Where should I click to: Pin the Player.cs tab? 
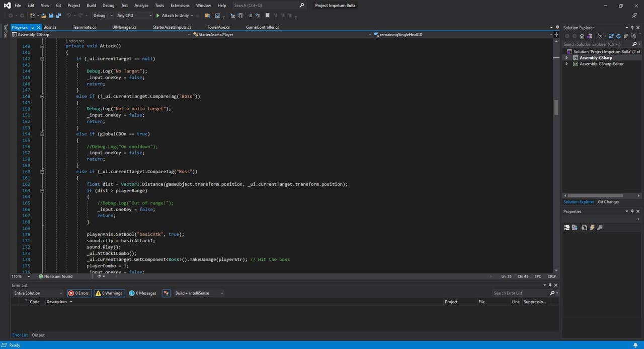(32, 27)
